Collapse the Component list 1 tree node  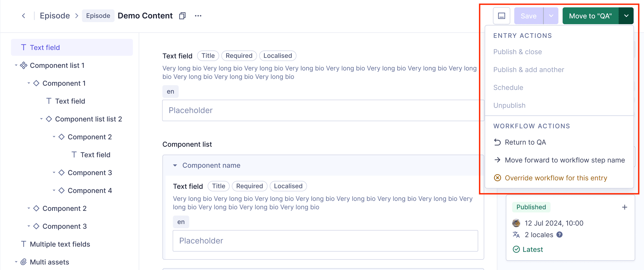(16, 65)
